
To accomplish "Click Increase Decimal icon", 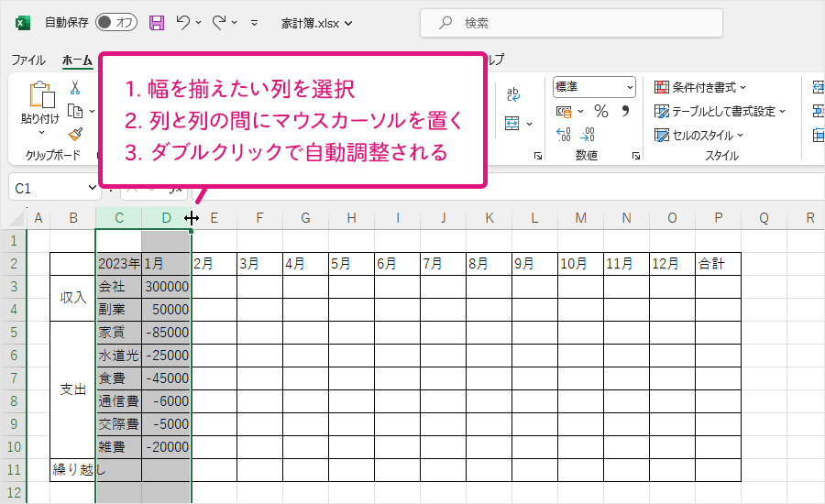I will [x=564, y=134].
